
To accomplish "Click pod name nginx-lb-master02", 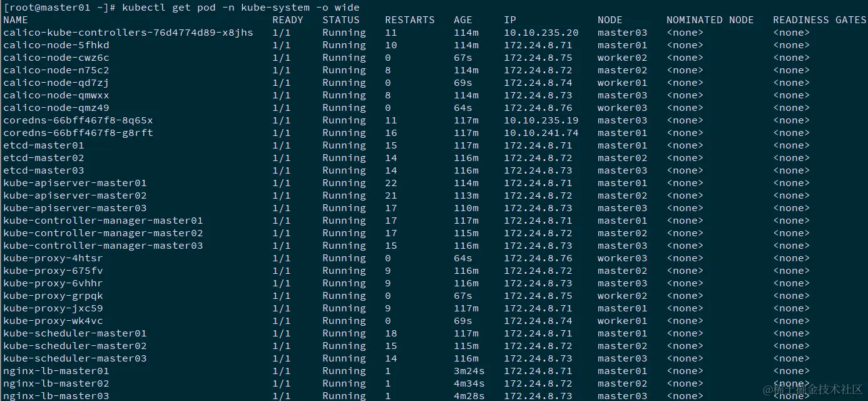I will point(56,383).
